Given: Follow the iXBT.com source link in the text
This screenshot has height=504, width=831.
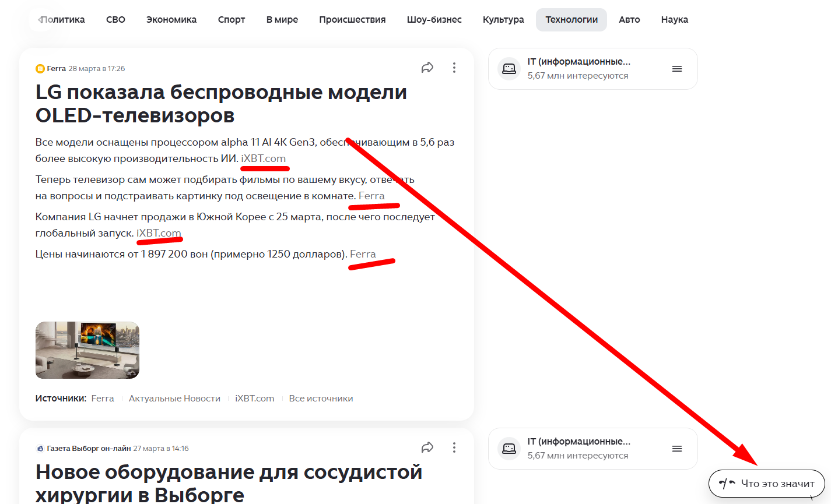Looking at the screenshot, I should coord(264,158).
